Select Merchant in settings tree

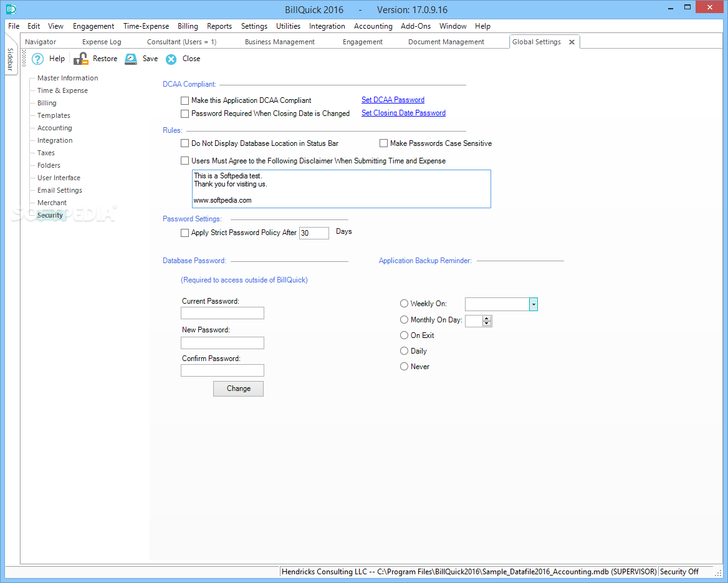coord(52,203)
